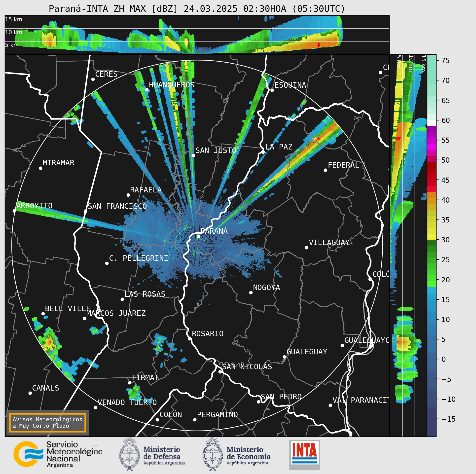Click the SAN FRANCISCO label
Screen dimensions: 476x474
pyautogui.click(x=117, y=206)
